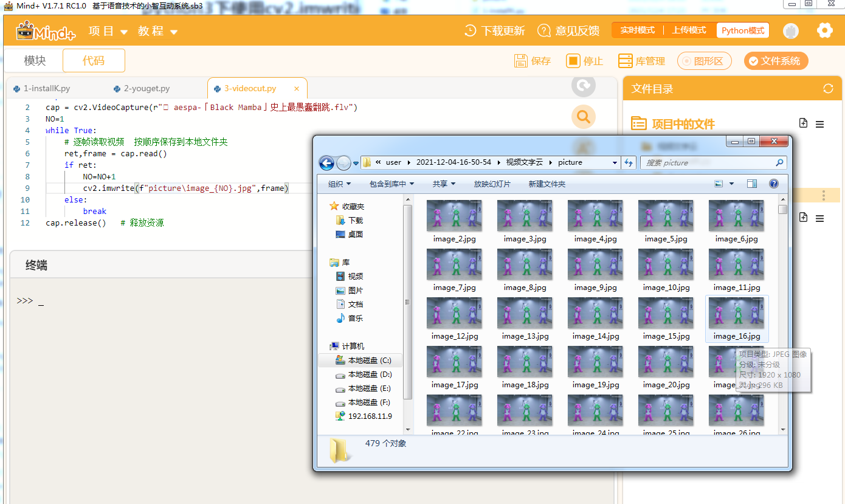
Task: Open the 项目 menu
Action: click(x=108, y=31)
